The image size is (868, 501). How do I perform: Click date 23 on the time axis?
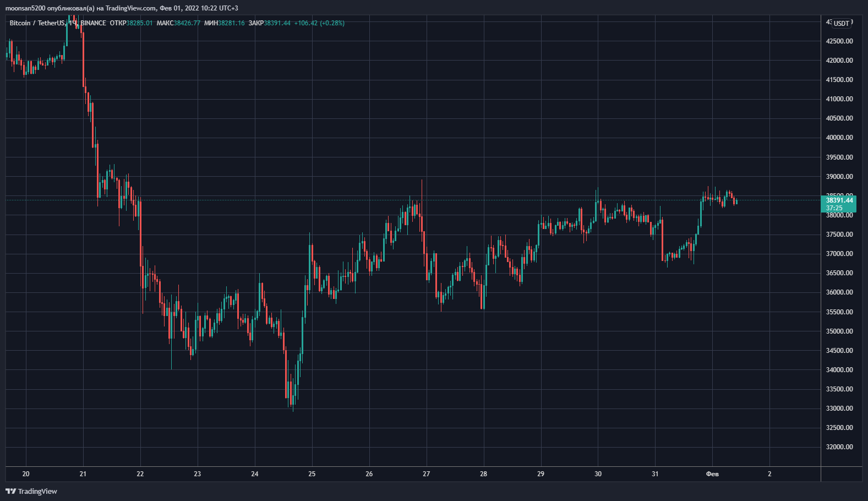[x=198, y=474]
